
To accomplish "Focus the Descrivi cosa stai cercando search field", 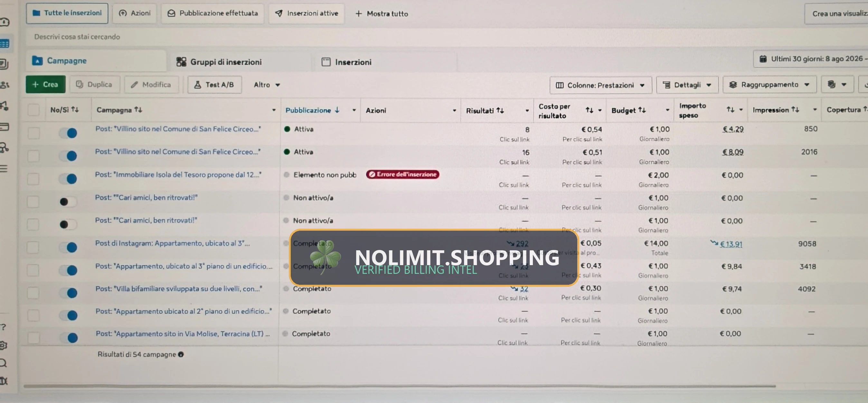I will tap(438, 37).
